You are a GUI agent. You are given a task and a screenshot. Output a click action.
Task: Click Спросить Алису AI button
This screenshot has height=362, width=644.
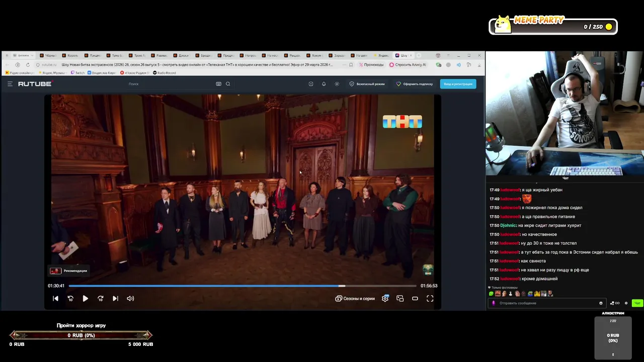[x=408, y=65]
